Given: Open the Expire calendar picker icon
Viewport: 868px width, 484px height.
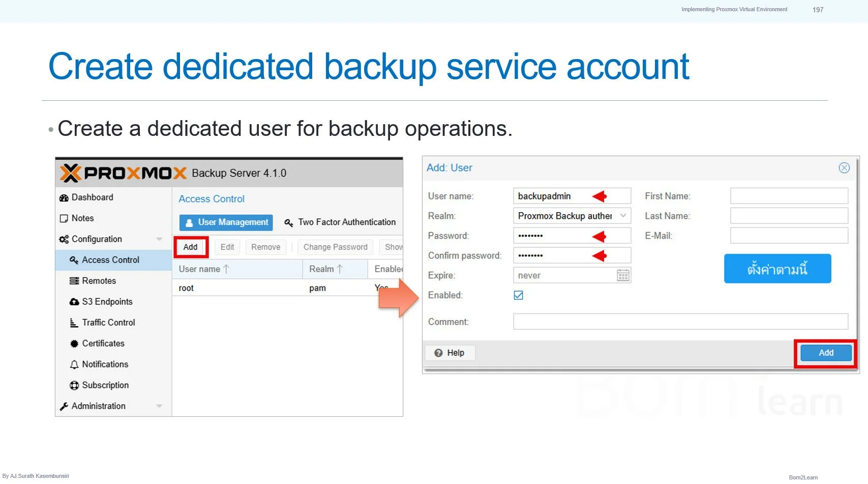Looking at the screenshot, I should pos(623,275).
